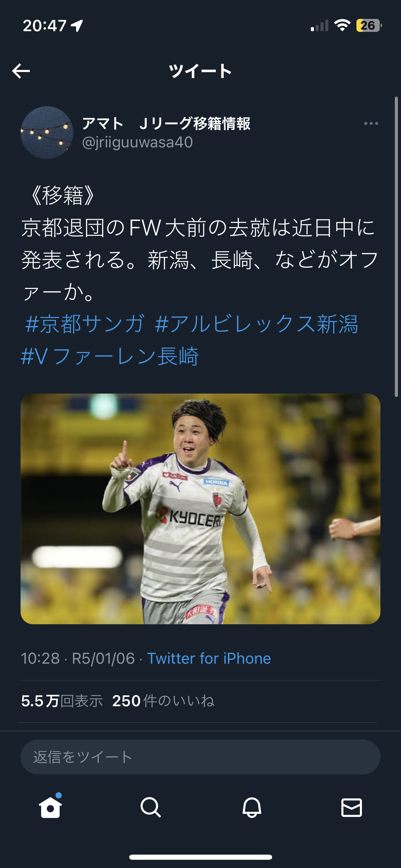Screen dimensions: 401x868
Task: Focus the 返信をツイート reply field
Action: (x=200, y=757)
